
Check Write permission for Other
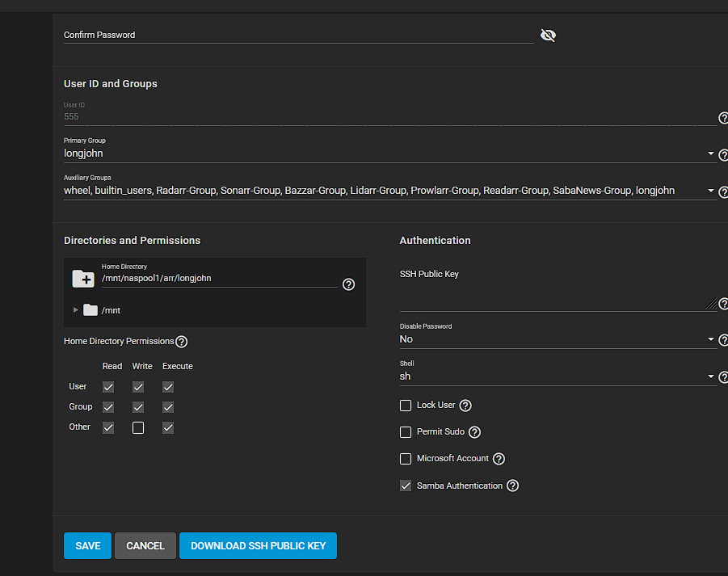(138, 427)
